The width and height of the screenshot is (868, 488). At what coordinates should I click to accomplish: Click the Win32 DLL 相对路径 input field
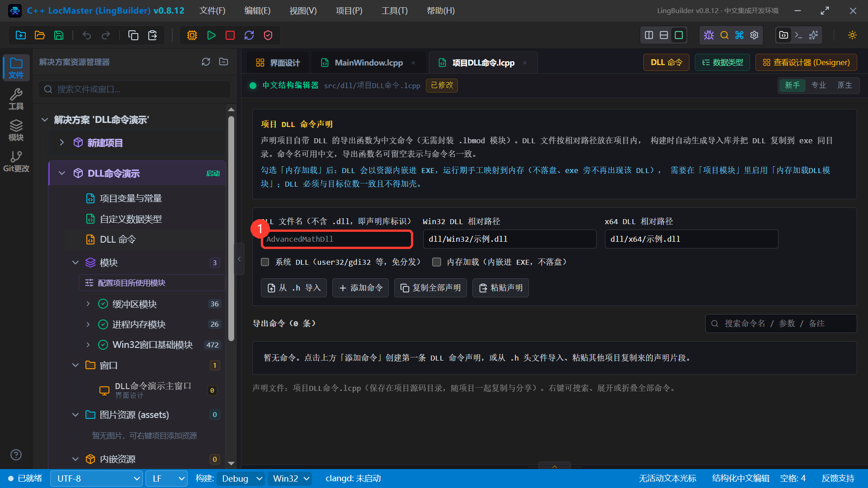[x=509, y=239]
